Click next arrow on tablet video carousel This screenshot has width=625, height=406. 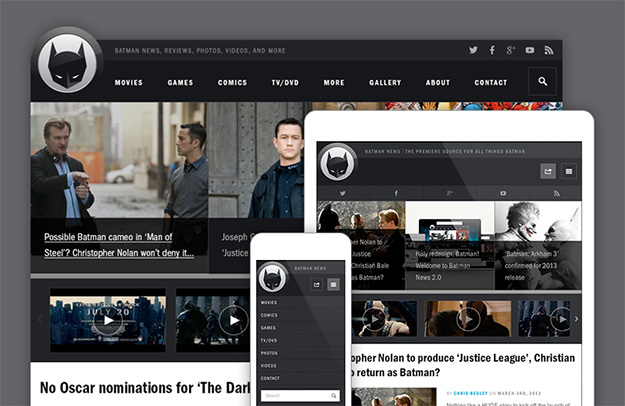click(x=576, y=319)
